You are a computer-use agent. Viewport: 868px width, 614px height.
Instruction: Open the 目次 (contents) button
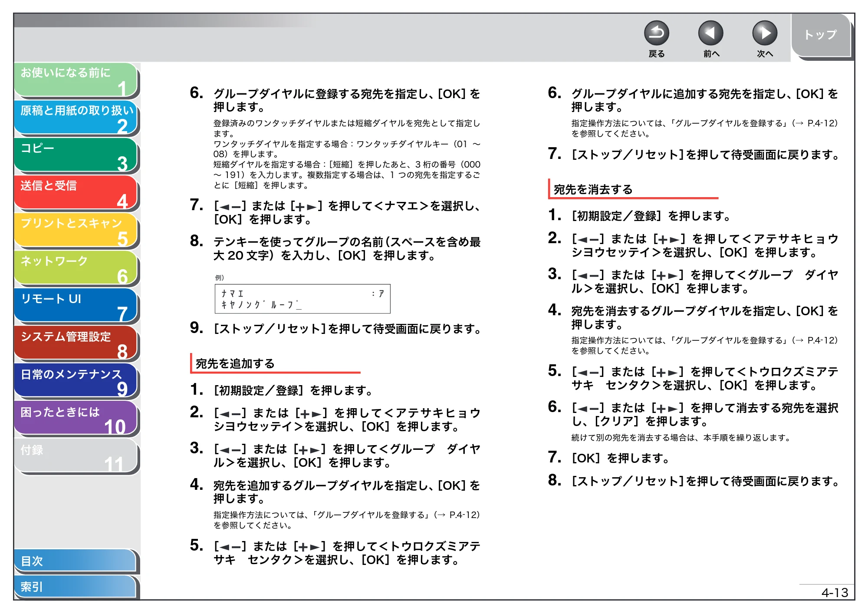(x=75, y=561)
